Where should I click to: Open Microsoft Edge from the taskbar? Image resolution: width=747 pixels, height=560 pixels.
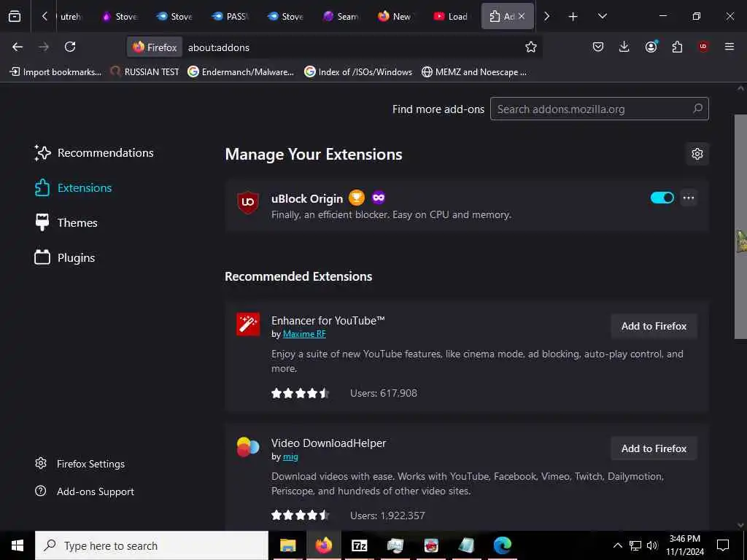(x=502, y=545)
